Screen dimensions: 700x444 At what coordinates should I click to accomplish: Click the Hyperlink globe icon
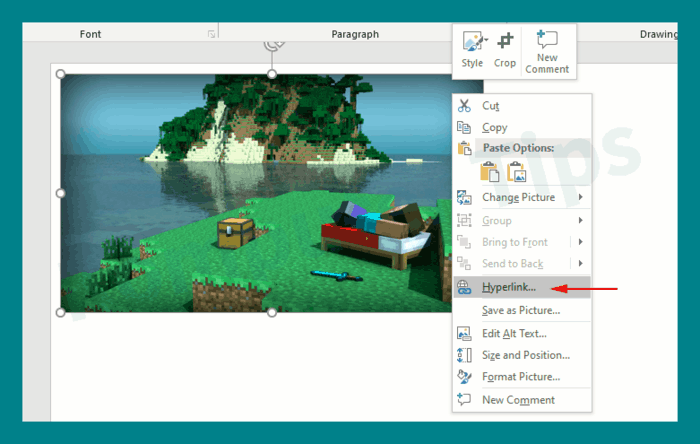464,287
